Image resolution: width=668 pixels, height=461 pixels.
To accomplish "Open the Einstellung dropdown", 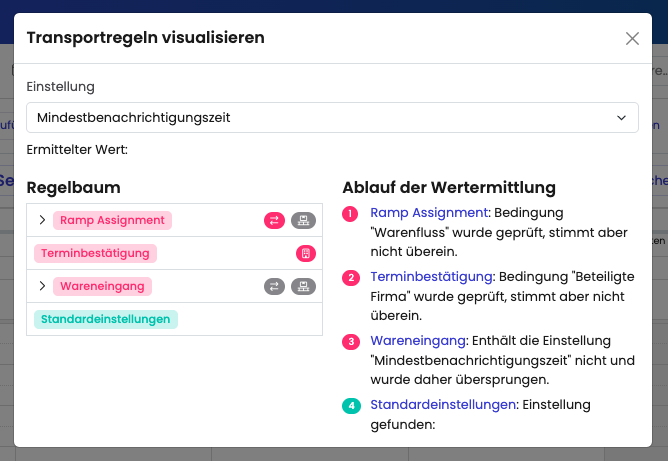I will (332, 117).
